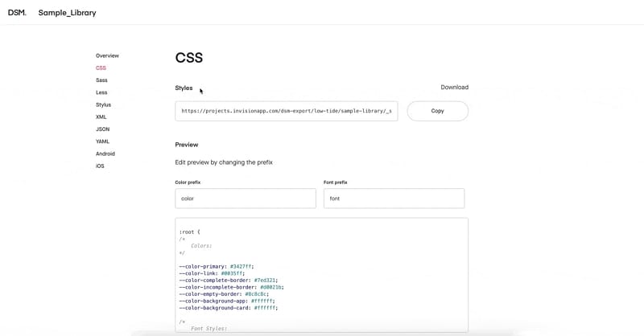
Task: Click the CSS page heading
Action: pyautogui.click(x=189, y=58)
